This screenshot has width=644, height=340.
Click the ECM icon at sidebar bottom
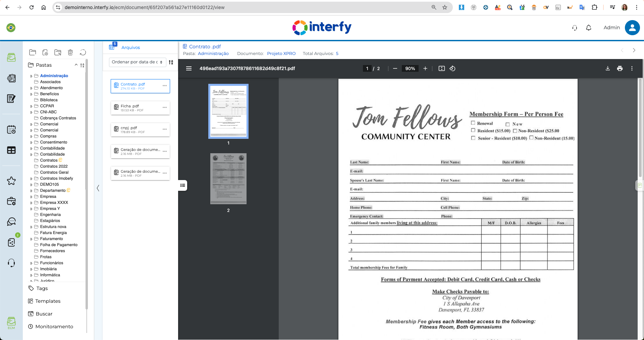(11, 323)
